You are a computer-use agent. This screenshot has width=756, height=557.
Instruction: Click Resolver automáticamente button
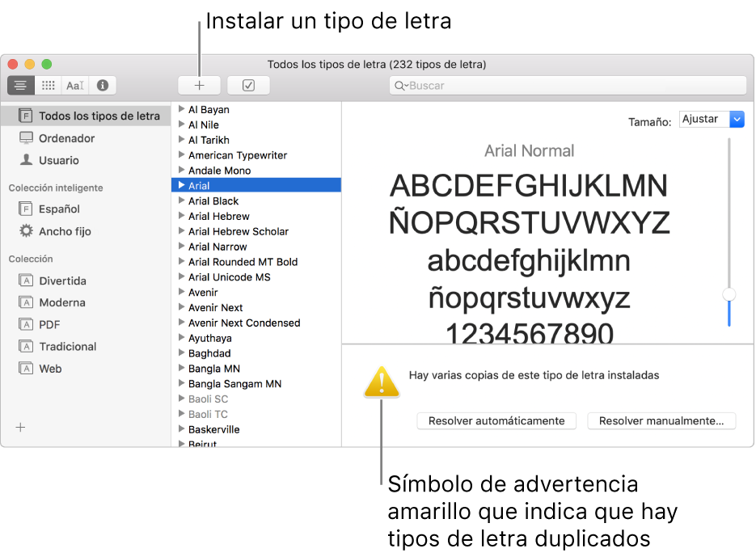click(496, 421)
